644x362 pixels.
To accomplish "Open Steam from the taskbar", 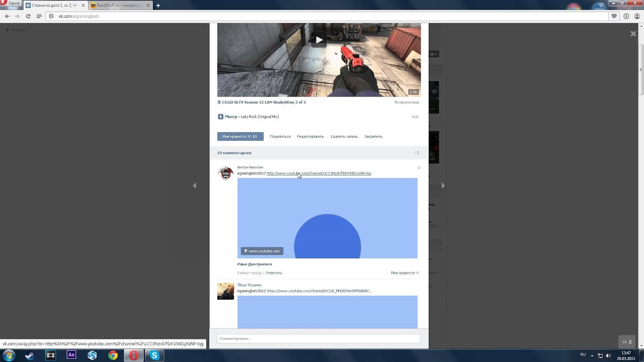I will point(30,355).
